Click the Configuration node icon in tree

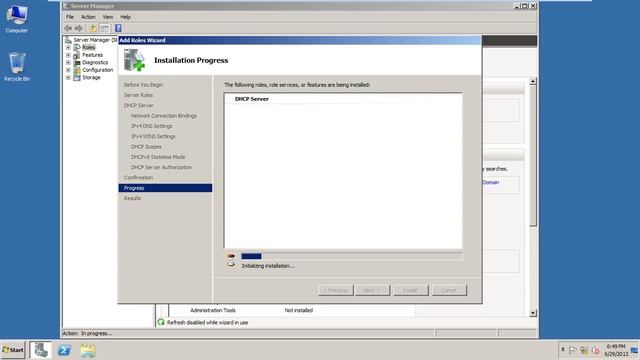pos(77,70)
